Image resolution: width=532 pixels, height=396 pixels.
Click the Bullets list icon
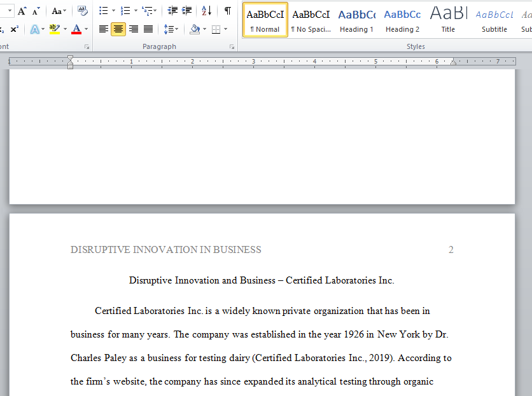104,11
